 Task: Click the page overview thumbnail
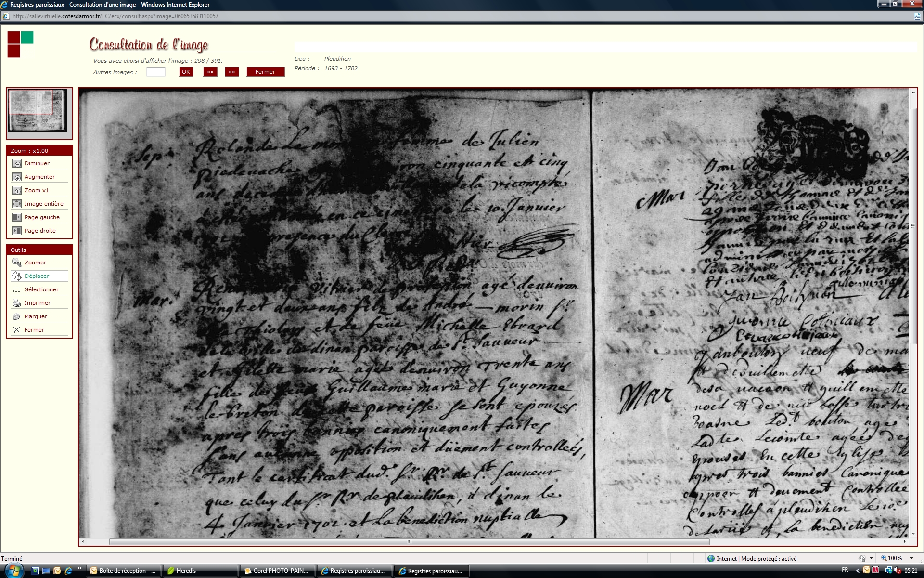[38, 111]
